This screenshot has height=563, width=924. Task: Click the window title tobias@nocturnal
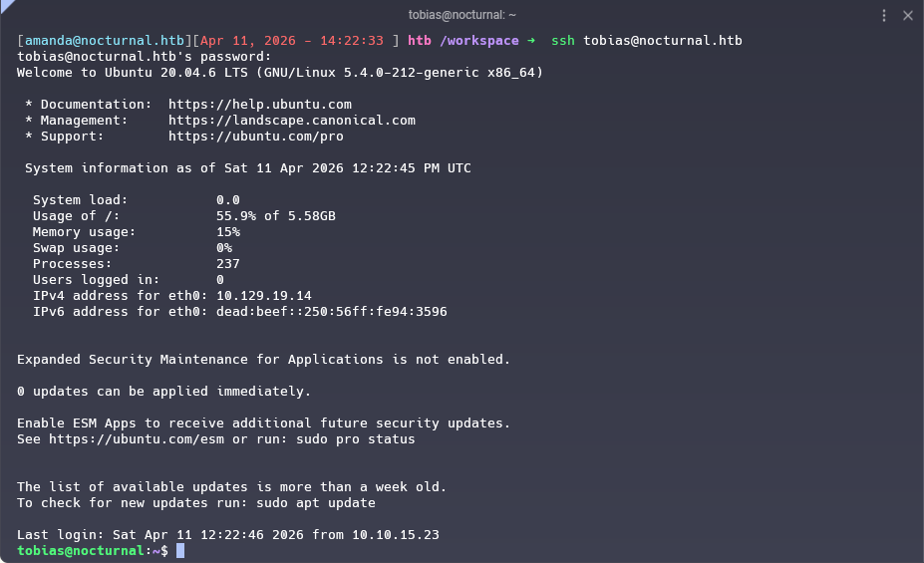pos(462,15)
